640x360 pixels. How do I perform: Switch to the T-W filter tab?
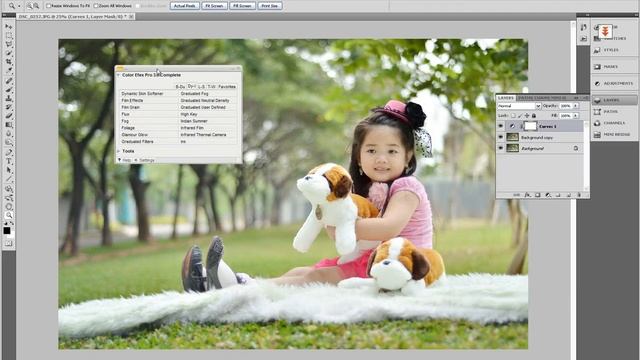pos(211,87)
